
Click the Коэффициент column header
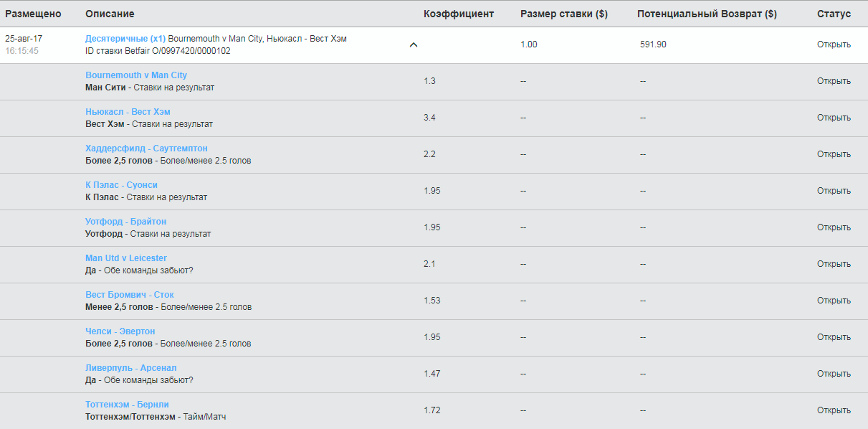tap(459, 14)
